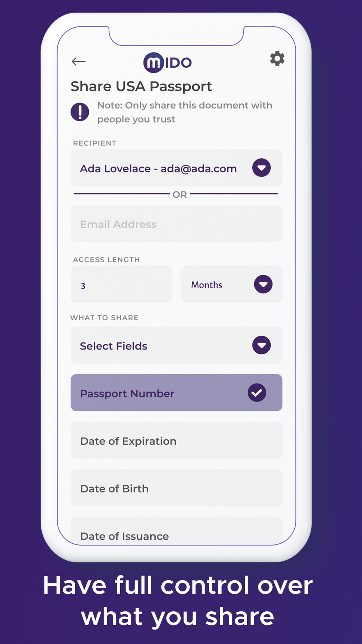Select the Date of Birth field
The width and height of the screenshot is (362, 644).
[176, 488]
